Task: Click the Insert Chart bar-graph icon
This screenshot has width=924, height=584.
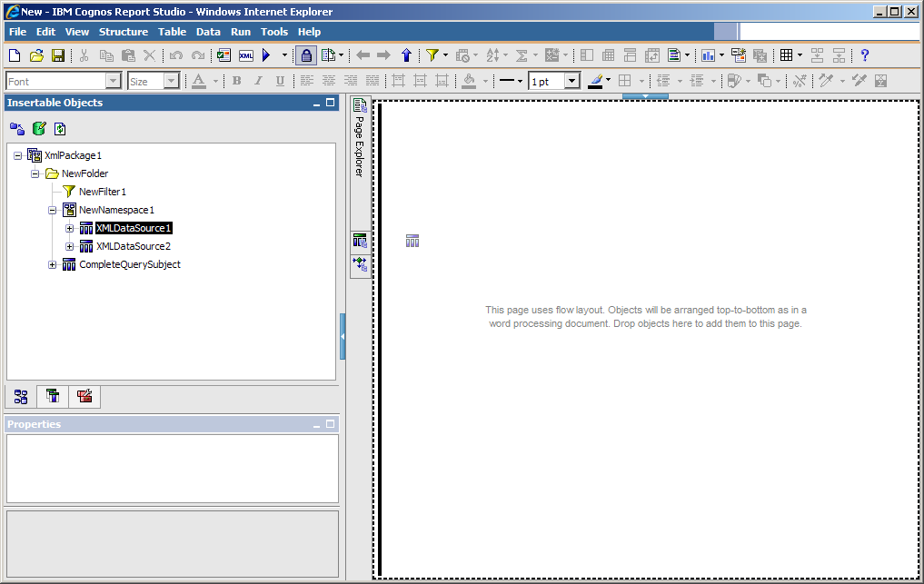Action: [x=708, y=55]
